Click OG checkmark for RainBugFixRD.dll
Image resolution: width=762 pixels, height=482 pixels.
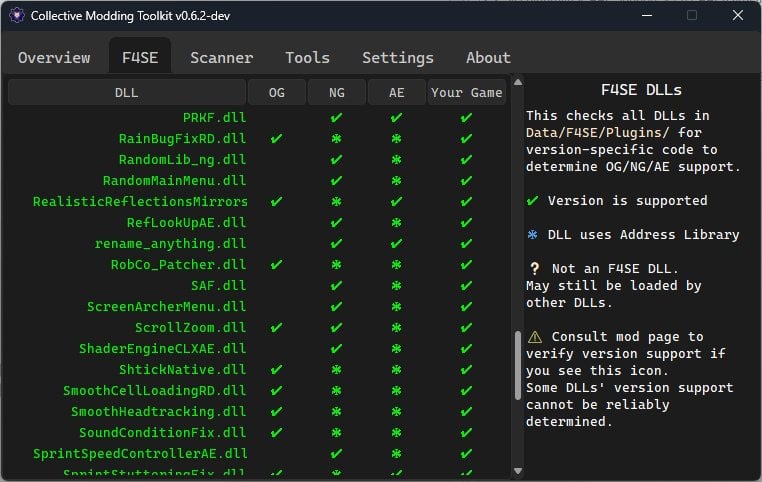(x=277, y=138)
